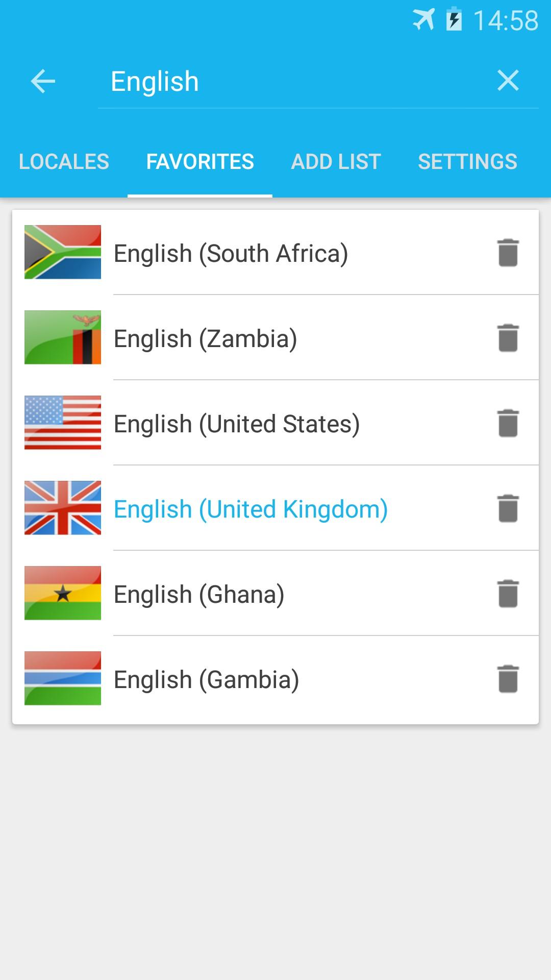Delete English (Gambia) favorite
The image size is (551, 980).
click(x=508, y=679)
